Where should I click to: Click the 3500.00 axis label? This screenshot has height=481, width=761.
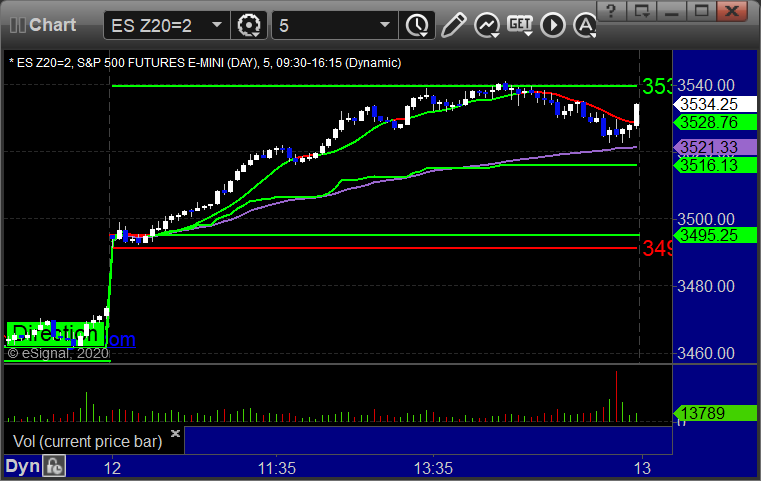pos(706,219)
